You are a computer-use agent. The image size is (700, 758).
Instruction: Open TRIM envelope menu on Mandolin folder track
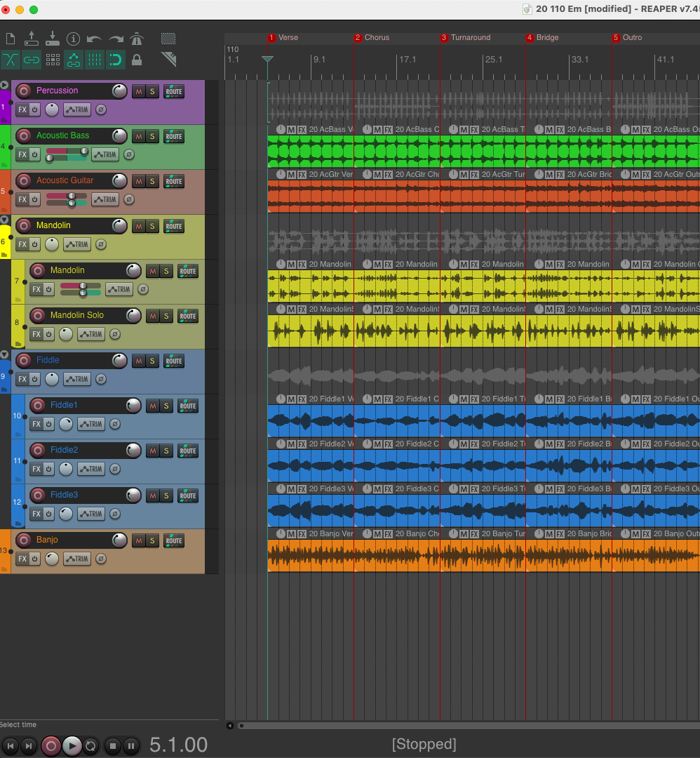point(77,245)
